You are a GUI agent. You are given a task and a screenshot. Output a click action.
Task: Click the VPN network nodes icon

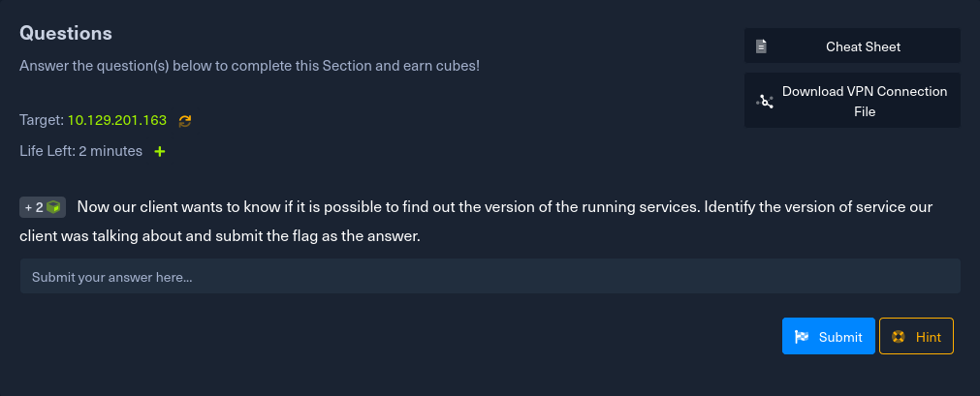point(765,101)
